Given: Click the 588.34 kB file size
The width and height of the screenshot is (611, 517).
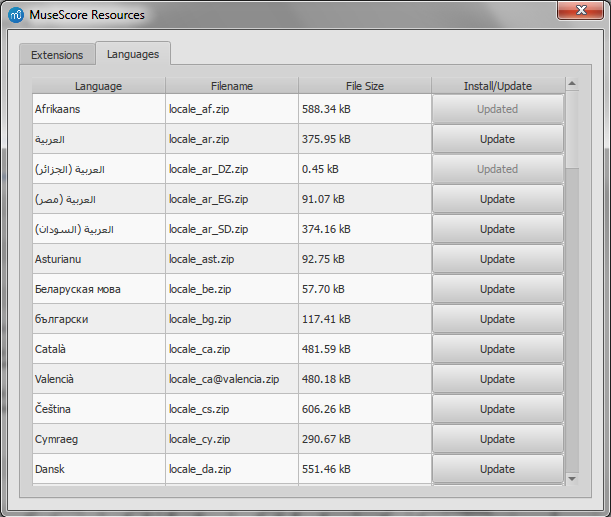Looking at the screenshot, I should click(326, 109).
